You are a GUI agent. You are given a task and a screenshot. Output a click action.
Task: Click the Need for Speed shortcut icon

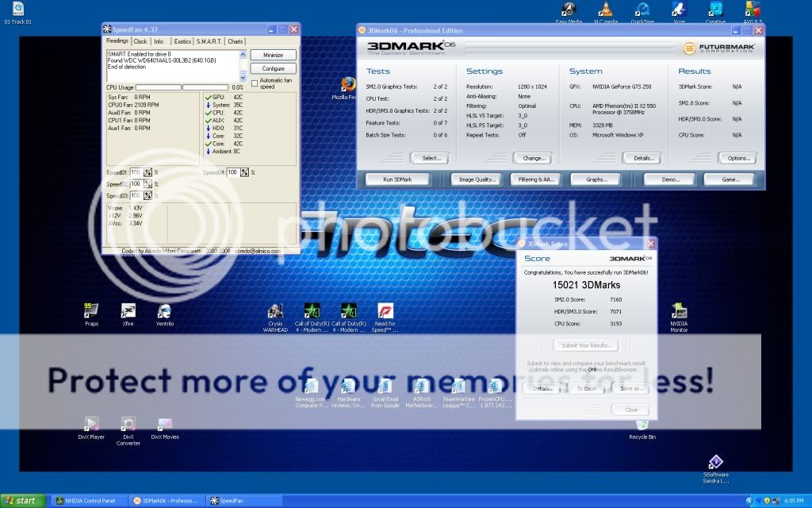[x=385, y=310]
